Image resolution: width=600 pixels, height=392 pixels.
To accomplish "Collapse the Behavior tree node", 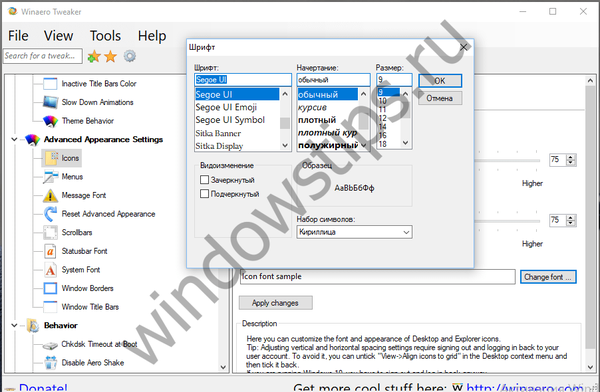I will (x=14, y=326).
